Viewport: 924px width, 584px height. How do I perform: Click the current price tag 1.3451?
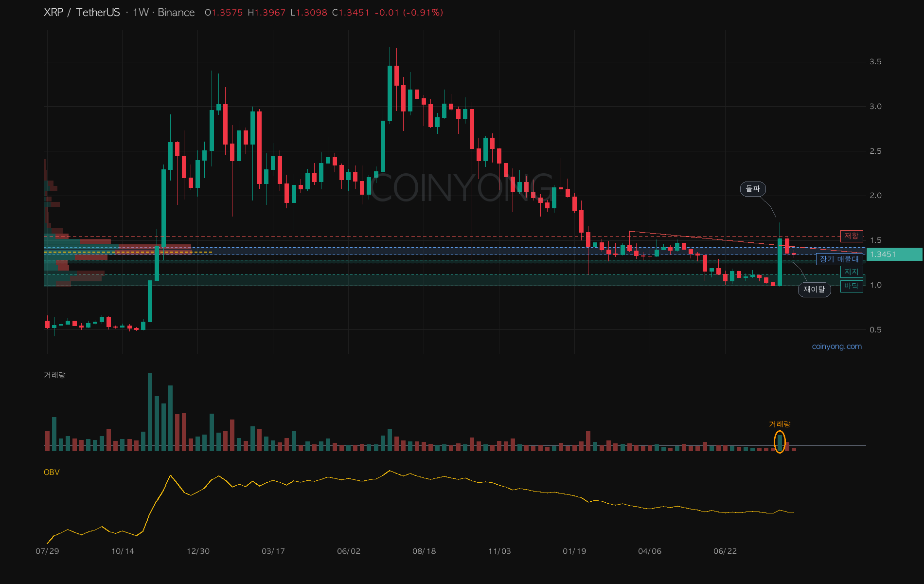(x=894, y=254)
